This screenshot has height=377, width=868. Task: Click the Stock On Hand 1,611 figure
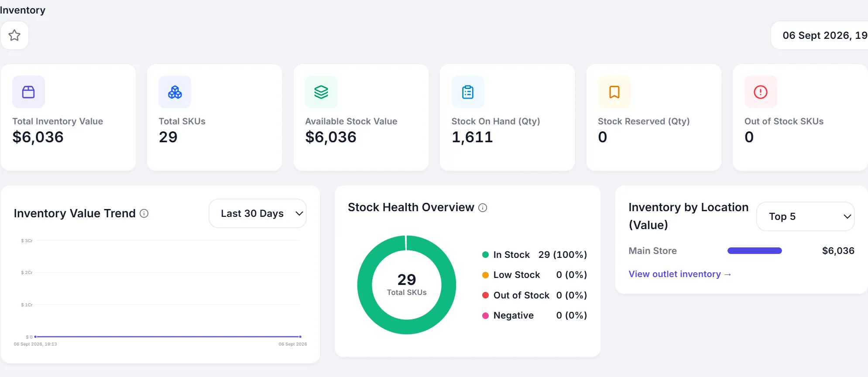472,137
